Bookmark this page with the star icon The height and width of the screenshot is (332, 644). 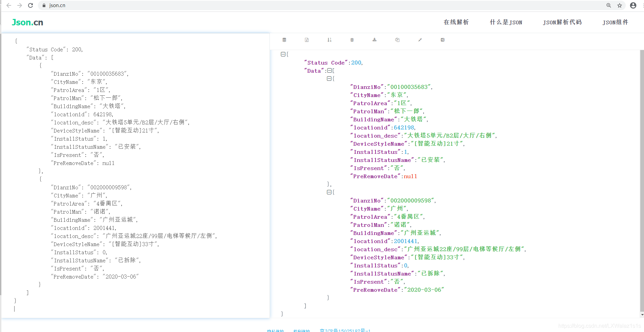[620, 5]
